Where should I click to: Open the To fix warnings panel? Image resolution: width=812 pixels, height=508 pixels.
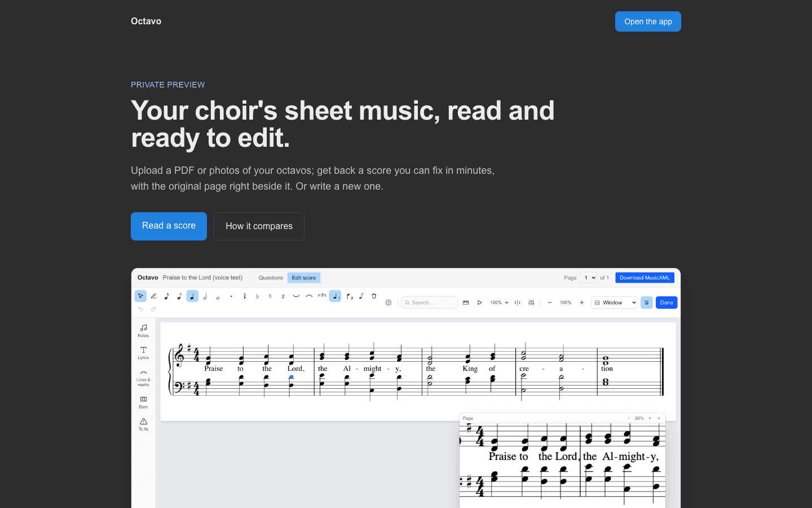pyautogui.click(x=144, y=424)
